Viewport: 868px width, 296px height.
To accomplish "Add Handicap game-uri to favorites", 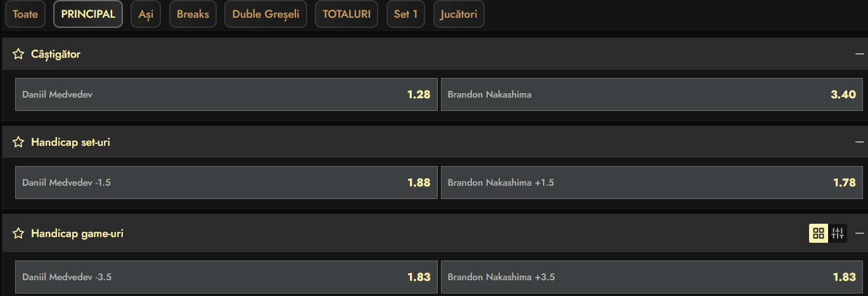I will (x=18, y=234).
